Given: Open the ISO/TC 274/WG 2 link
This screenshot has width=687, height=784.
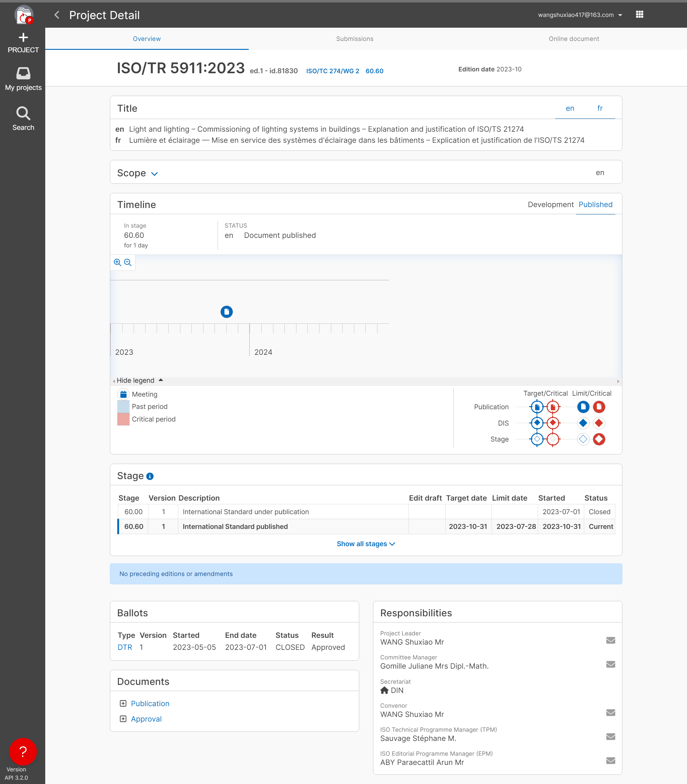Looking at the screenshot, I should click(x=332, y=71).
